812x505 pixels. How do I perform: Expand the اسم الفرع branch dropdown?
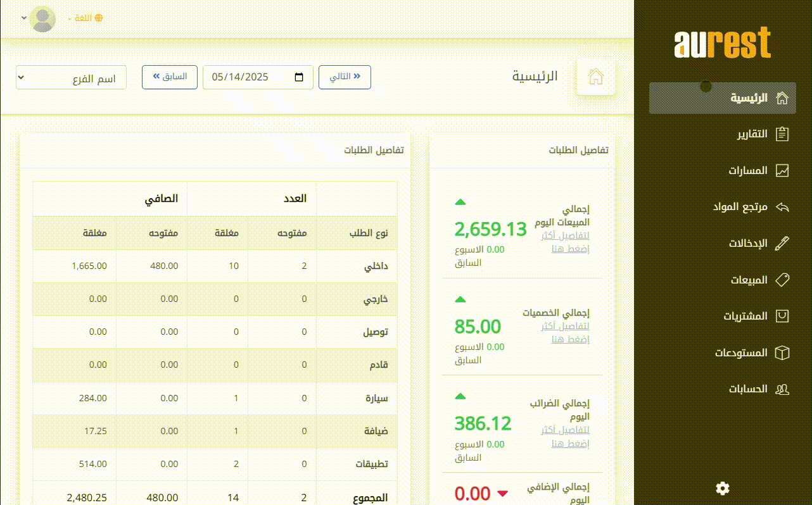(x=71, y=78)
